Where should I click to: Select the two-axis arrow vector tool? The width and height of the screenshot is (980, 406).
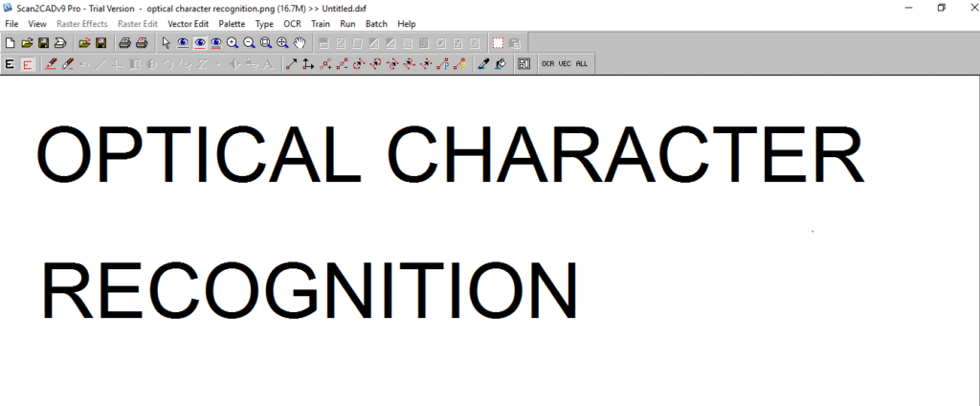click(308, 64)
